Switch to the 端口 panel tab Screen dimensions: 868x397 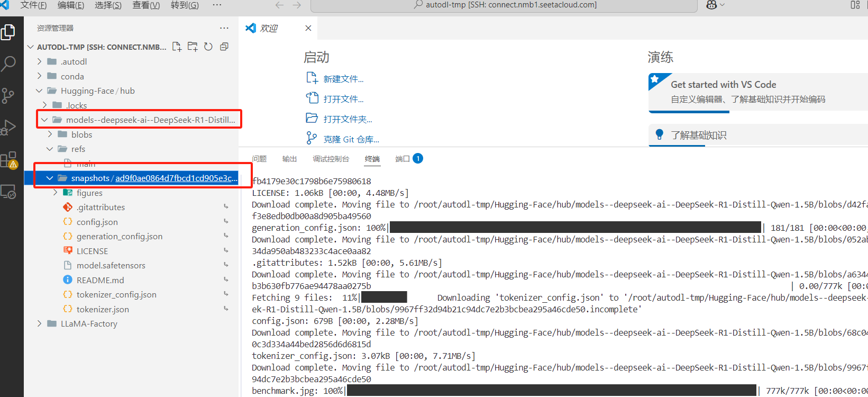pyautogui.click(x=409, y=159)
